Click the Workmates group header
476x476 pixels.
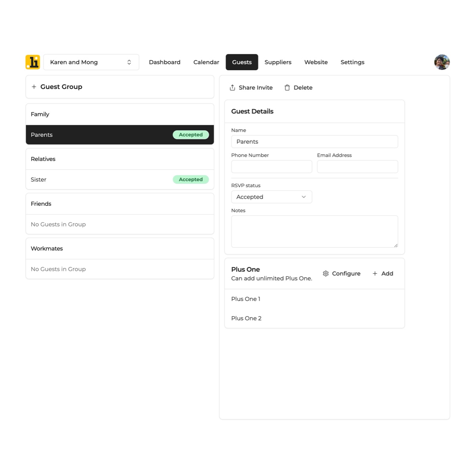click(x=120, y=249)
